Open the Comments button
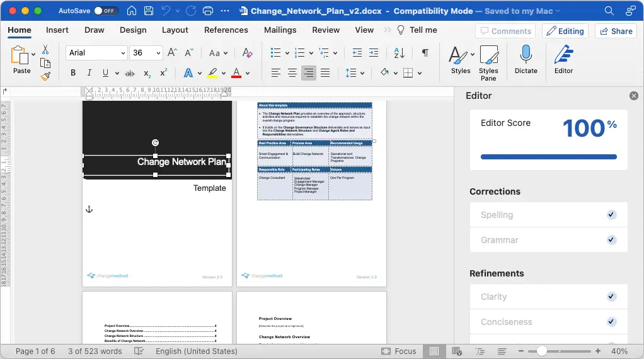Image resolution: width=644 pixels, height=359 pixels. click(505, 31)
